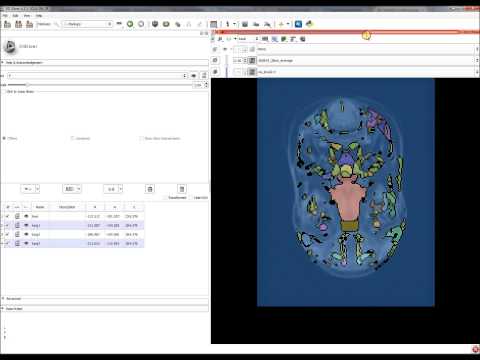The width and height of the screenshot is (480, 360).
Task: Toggle the selected checkbox in second table row
Action: (x=7, y=225)
